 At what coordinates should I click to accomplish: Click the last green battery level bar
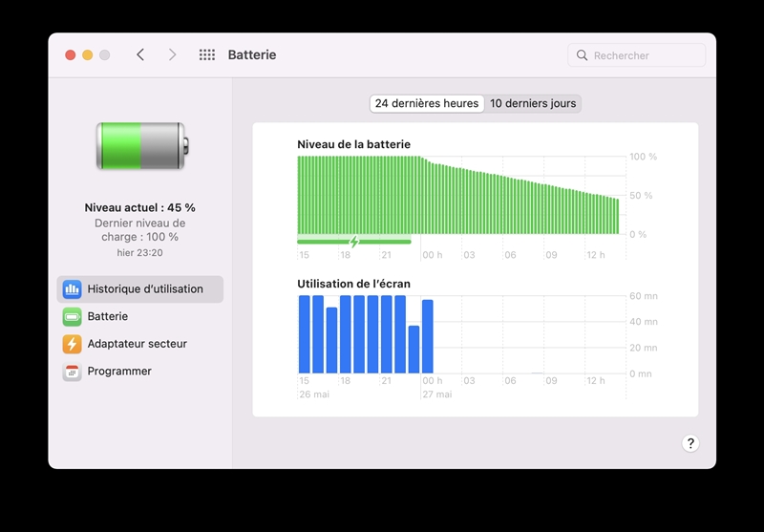pyautogui.click(x=617, y=216)
